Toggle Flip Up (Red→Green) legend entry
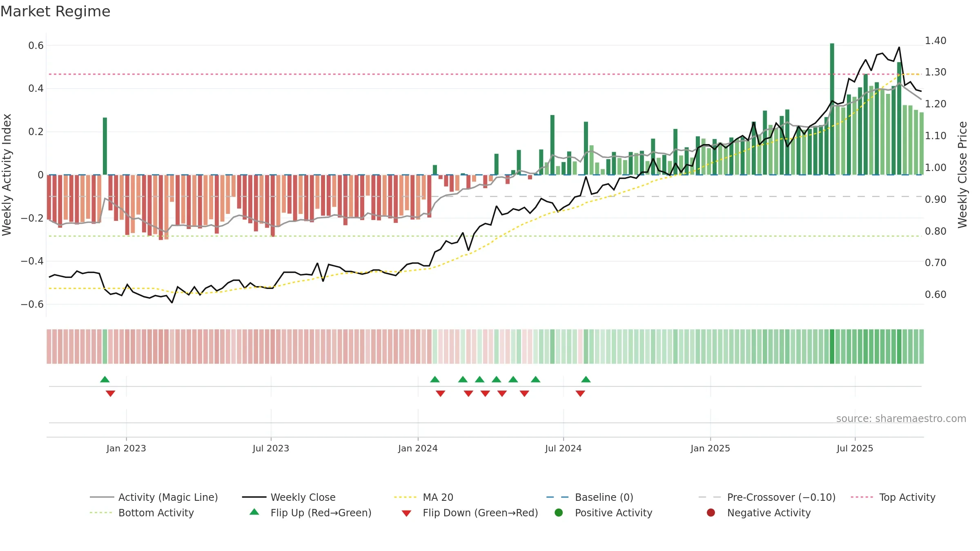The height and width of the screenshot is (551, 980). pyautogui.click(x=310, y=513)
